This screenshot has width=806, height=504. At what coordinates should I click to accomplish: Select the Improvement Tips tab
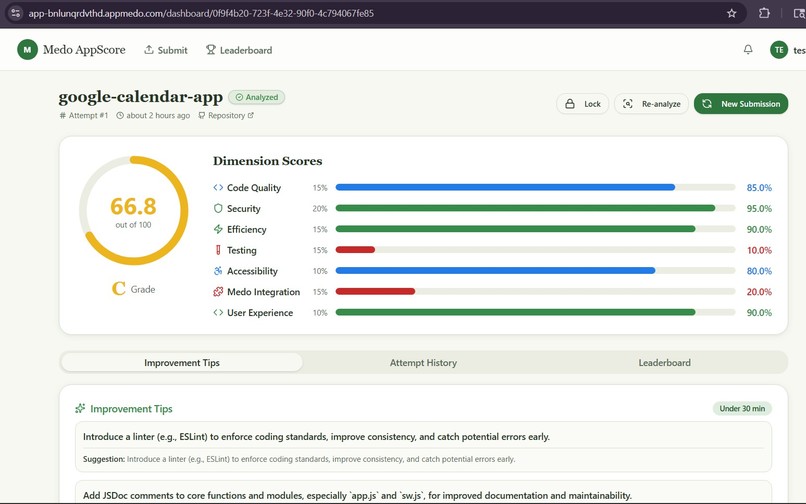(x=181, y=363)
